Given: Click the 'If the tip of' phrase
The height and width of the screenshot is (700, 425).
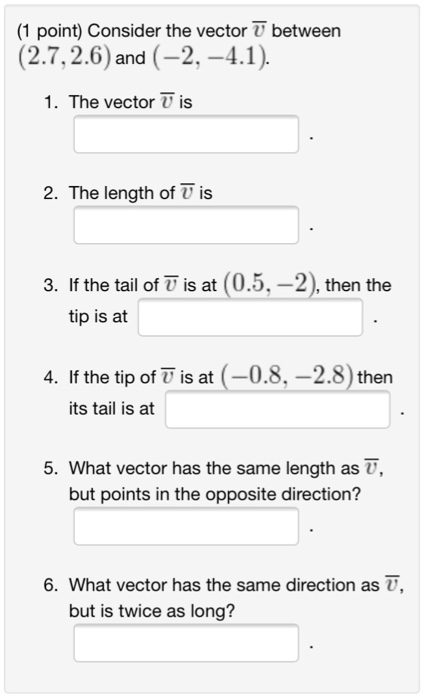Looking at the screenshot, I should click(112, 377).
